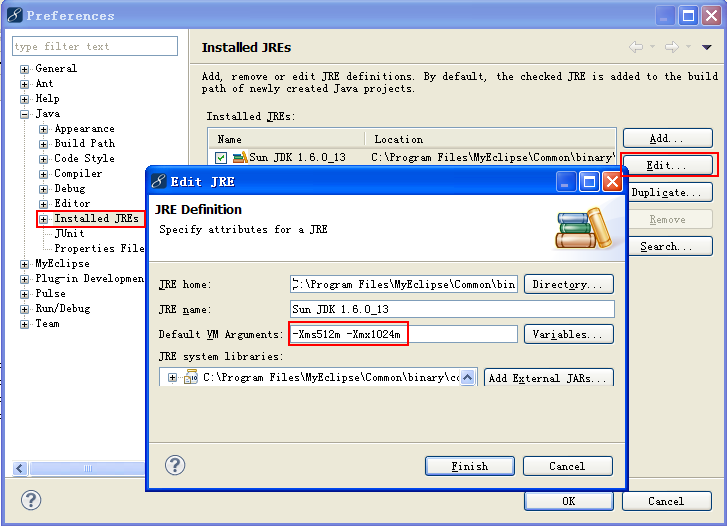The width and height of the screenshot is (727, 526).
Task: Expand the Team tree node
Action: (24, 324)
